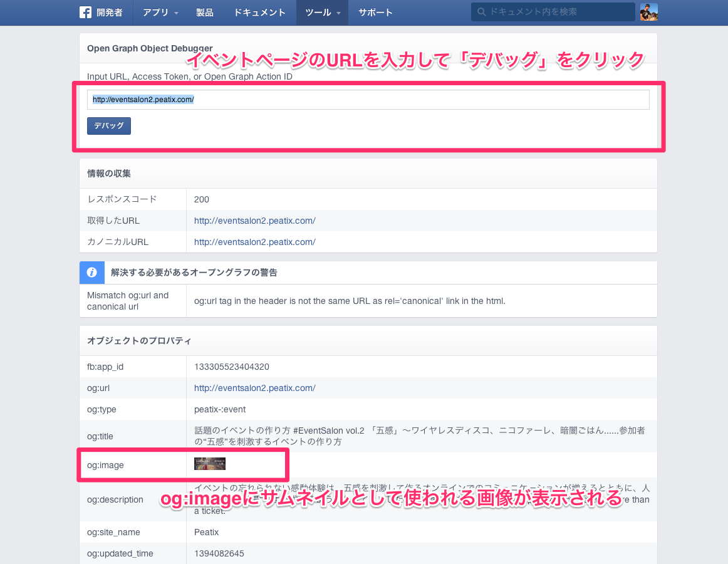Open the 製品 menu item
728x564 pixels.
coord(204,13)
